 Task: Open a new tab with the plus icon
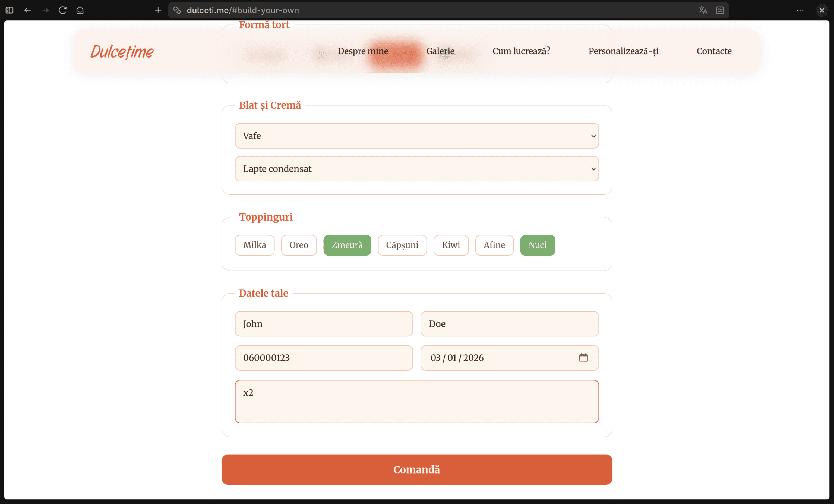(158, 10)
